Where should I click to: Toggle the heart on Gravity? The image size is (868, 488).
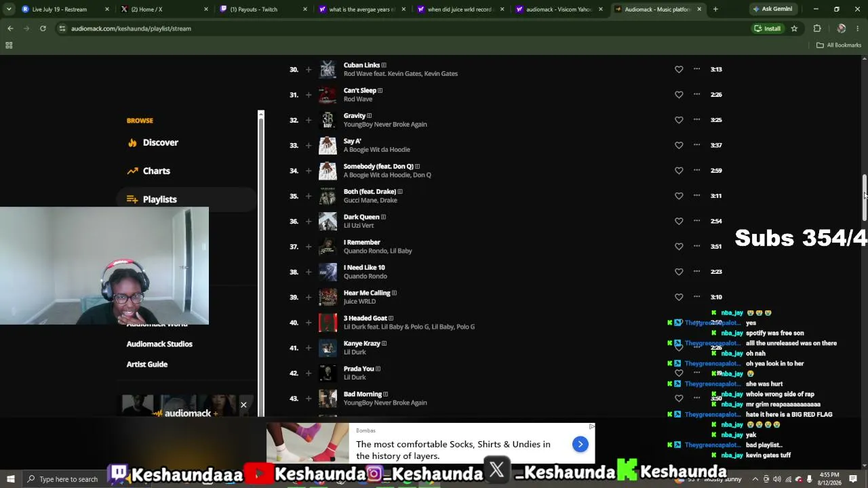click(x=679, y=120)
